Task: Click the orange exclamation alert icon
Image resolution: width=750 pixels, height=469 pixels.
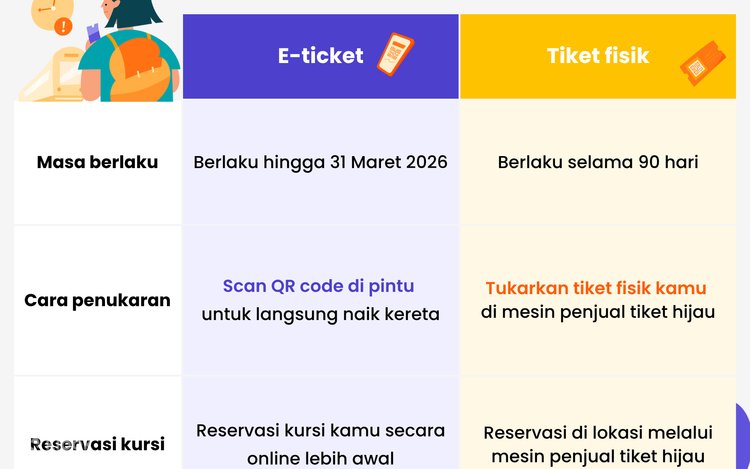Action: [64, 27]
